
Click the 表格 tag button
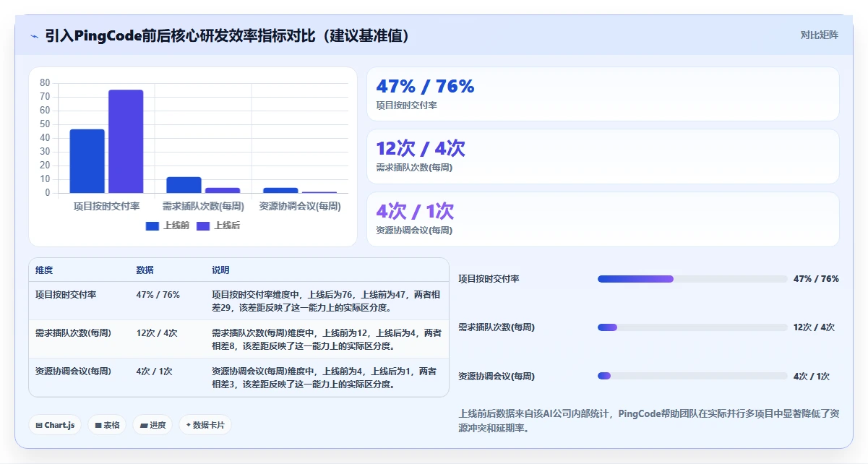pos(107,425)
